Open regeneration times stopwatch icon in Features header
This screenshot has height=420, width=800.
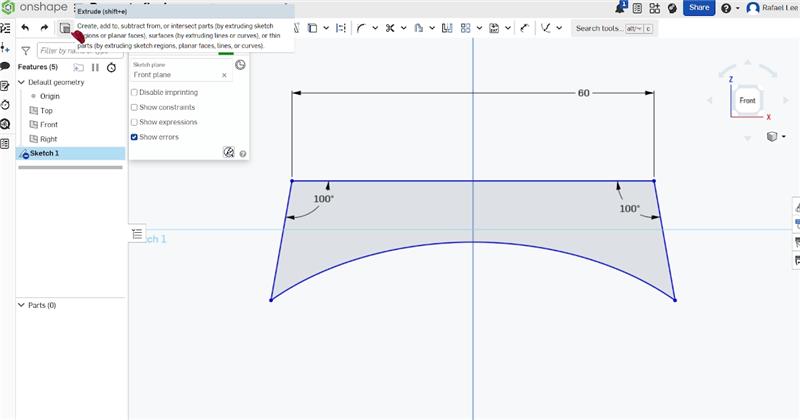click(x=111, y=67)
